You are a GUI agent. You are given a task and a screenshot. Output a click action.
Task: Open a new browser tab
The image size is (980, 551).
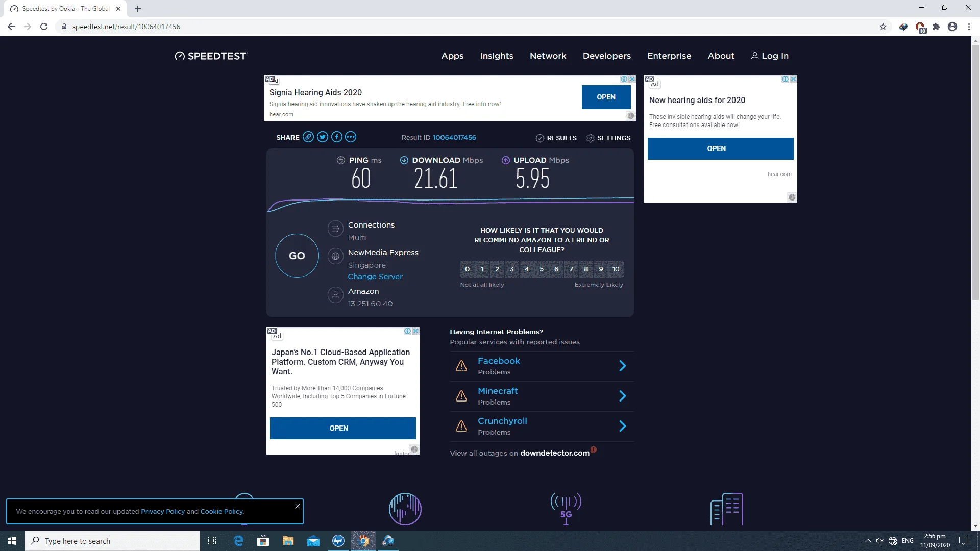[138, 9]
